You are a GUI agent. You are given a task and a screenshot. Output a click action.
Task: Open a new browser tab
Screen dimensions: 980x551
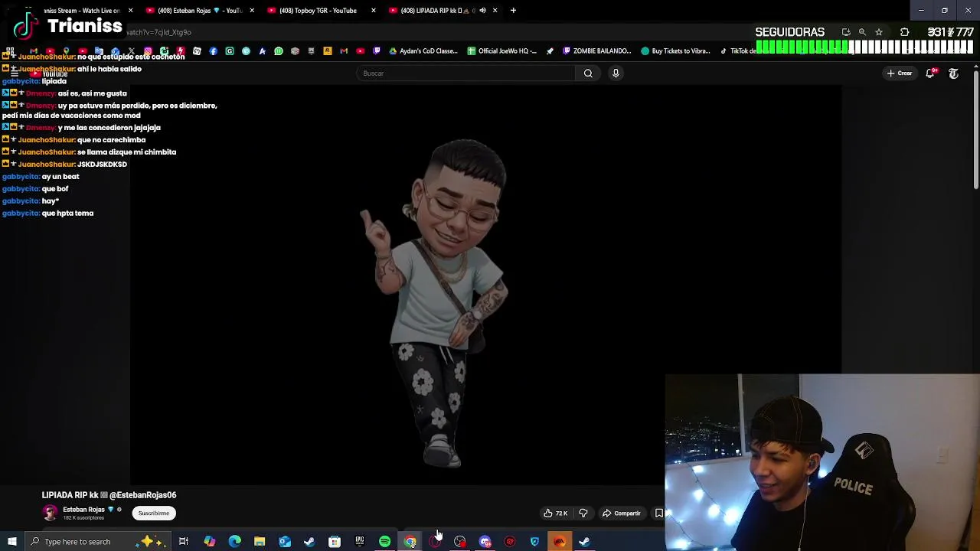pyautogui.click(x=513, y=11)
